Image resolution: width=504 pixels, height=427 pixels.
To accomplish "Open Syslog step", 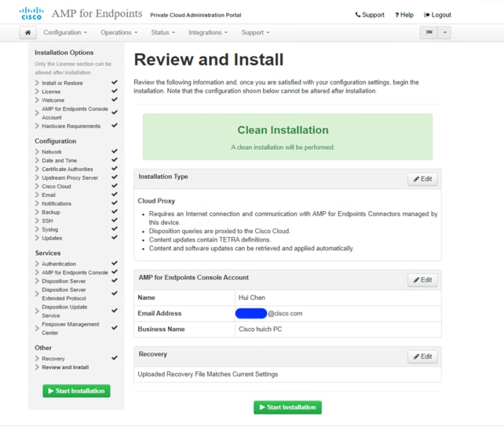I will click(x=49, y=230).
